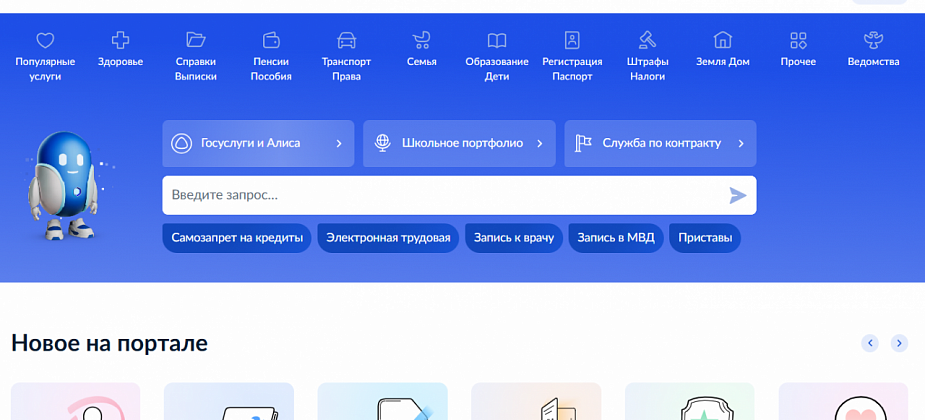Click the Новое на портале heading

click(x=109, y=343)
